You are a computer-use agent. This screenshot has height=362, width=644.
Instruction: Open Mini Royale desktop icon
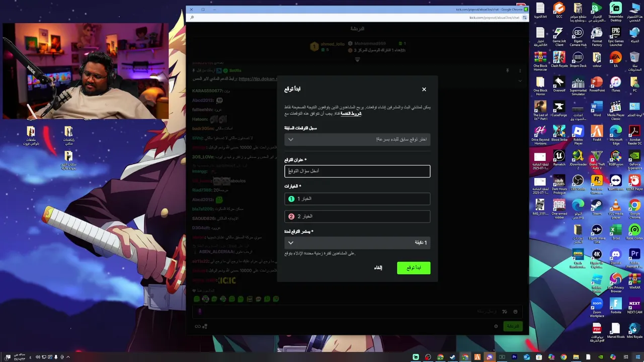coord(634,331)
